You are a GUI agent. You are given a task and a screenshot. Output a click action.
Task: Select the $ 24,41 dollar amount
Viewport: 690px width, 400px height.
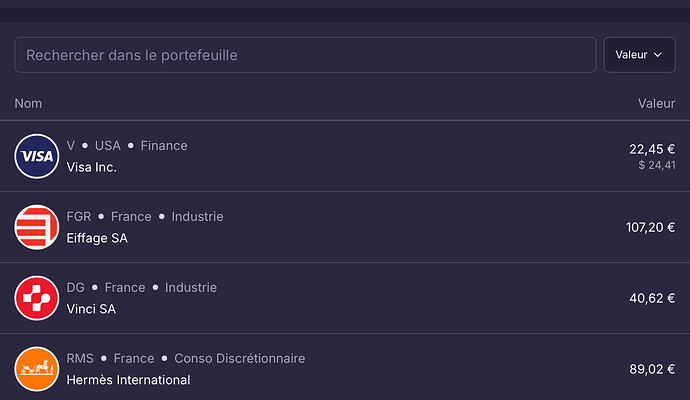pyautogui.click(x=657, y=165)
